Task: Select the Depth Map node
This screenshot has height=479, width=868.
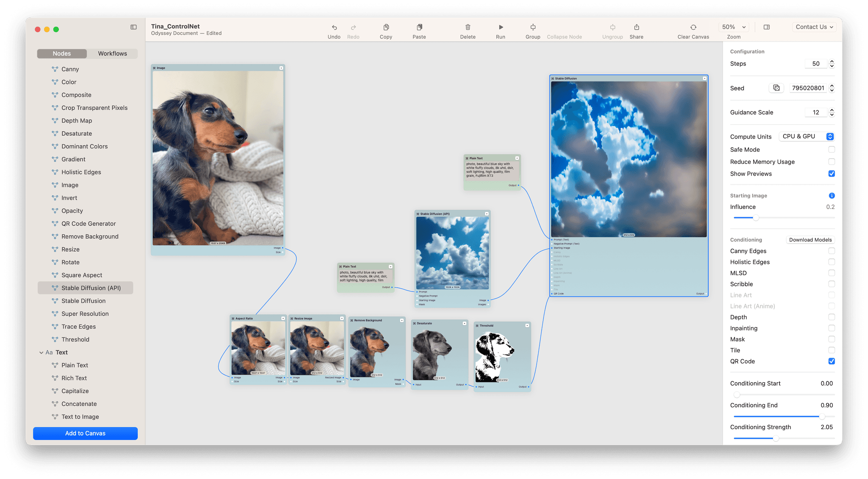Action: pos(76,120)
